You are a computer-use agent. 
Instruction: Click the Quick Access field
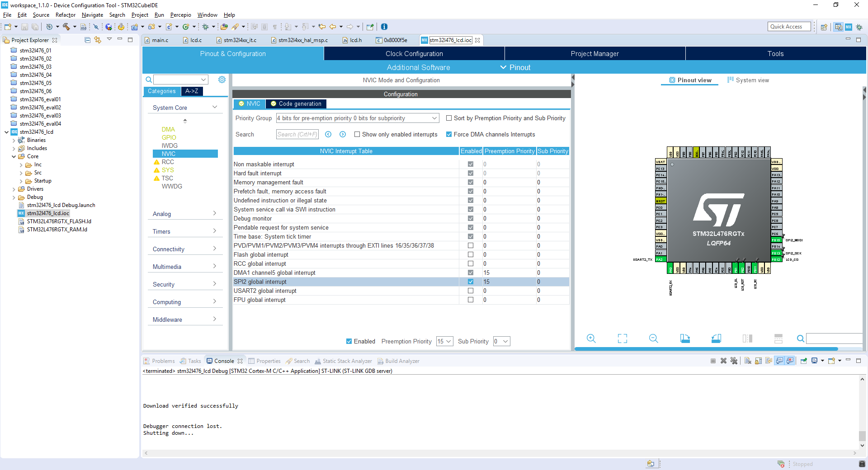(789, 27)
